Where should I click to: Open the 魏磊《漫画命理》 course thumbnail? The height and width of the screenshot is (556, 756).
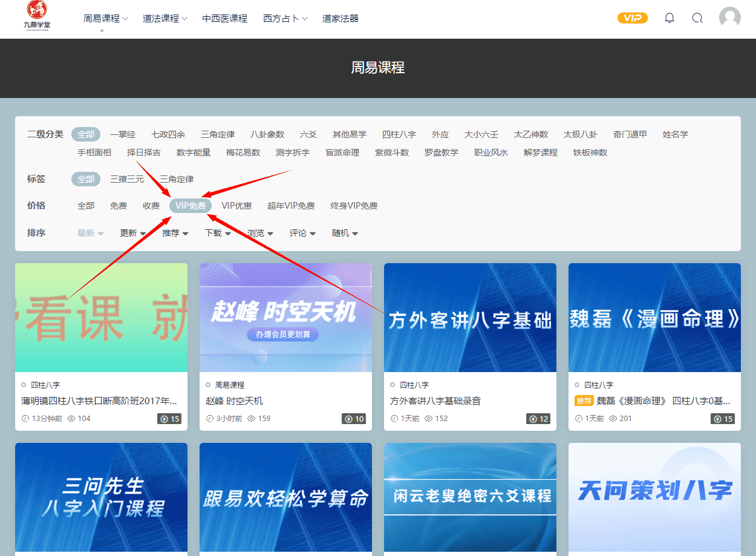[x=654, y=318]
